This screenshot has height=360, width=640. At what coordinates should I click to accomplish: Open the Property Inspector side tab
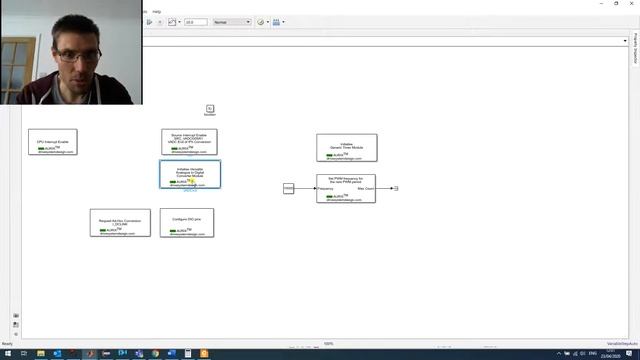pyautogui.click(x=636, y=48)
